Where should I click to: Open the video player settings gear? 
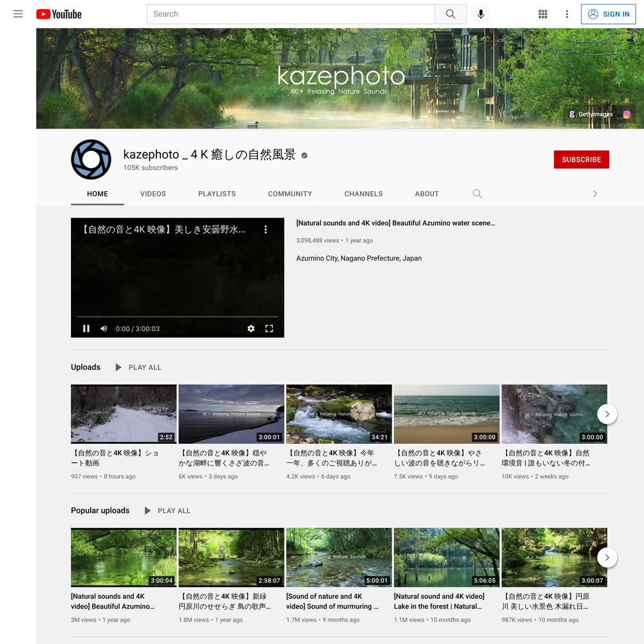coord(251,328)
